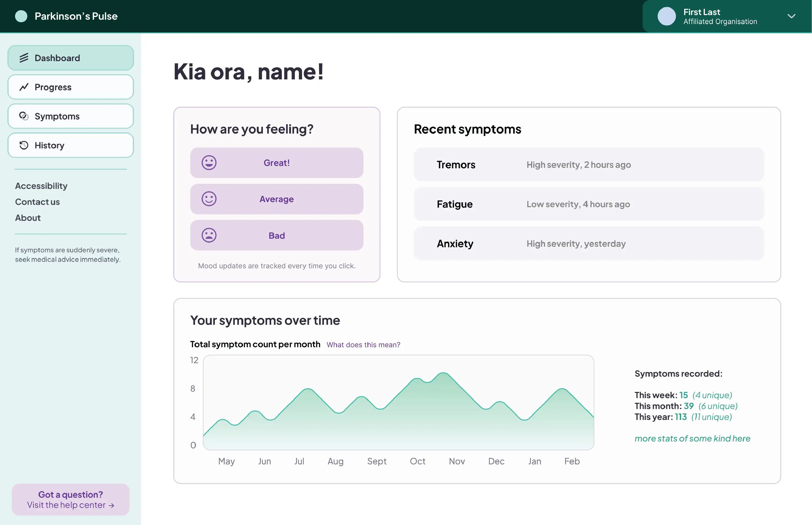Click the Progress sidebar icon

point(24,87)
